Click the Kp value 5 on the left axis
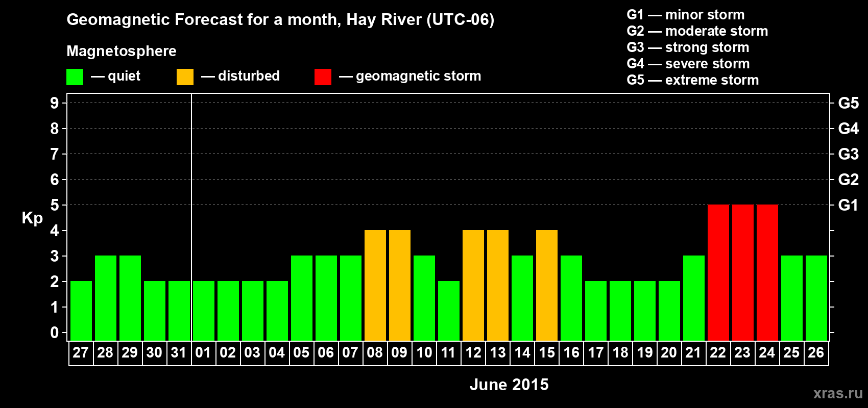 (55, 205)
